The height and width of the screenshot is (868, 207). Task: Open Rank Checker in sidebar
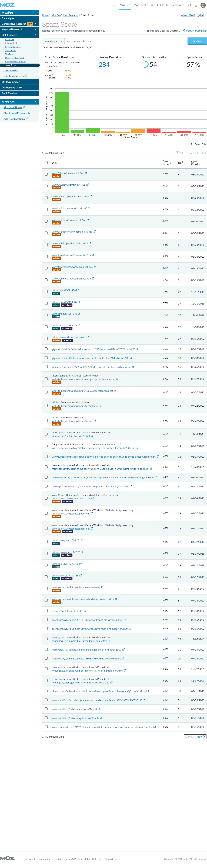pyautogui.click(x=19, y=93)
